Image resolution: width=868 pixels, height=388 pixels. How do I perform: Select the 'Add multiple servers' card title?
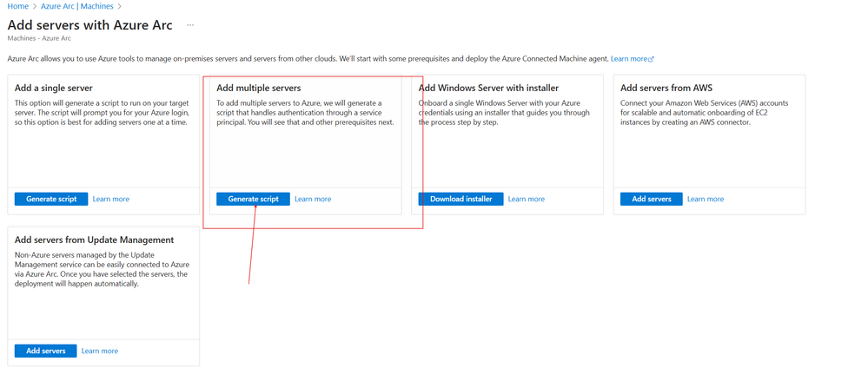point(259,88)
